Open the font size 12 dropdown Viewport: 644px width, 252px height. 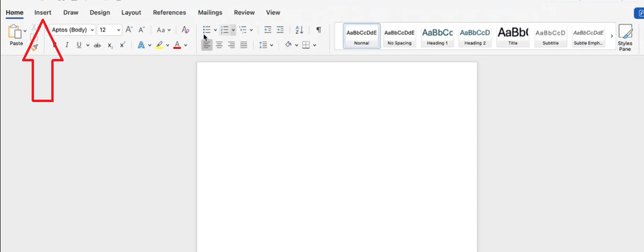point(119,30)
